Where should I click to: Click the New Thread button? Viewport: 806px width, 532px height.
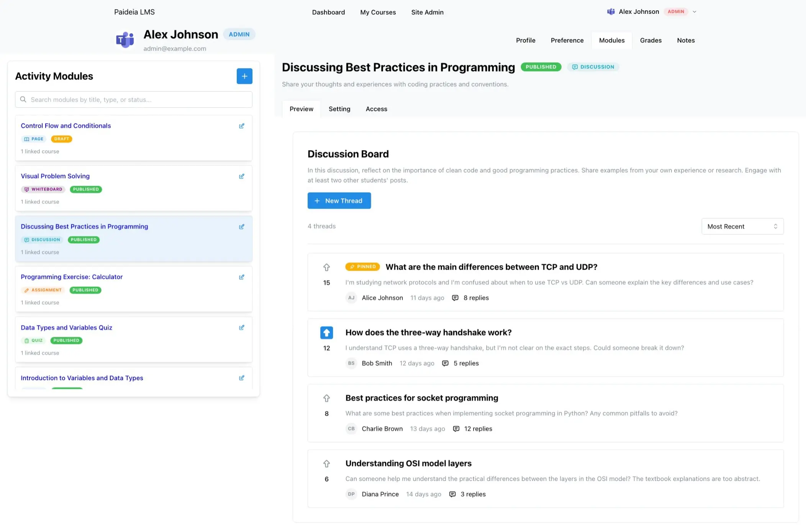[x=339, y=201]
